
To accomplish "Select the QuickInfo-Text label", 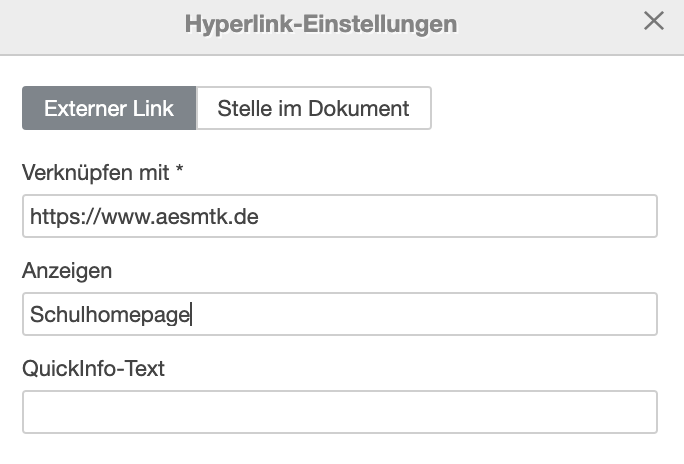I will (93, 368).
